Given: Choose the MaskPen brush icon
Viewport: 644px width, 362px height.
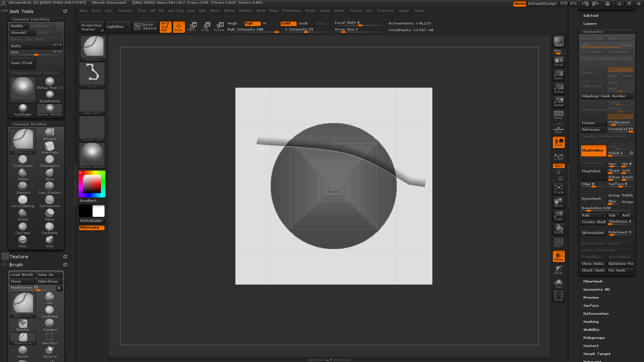Looking at the screenshot, I should tap(23, 325).
